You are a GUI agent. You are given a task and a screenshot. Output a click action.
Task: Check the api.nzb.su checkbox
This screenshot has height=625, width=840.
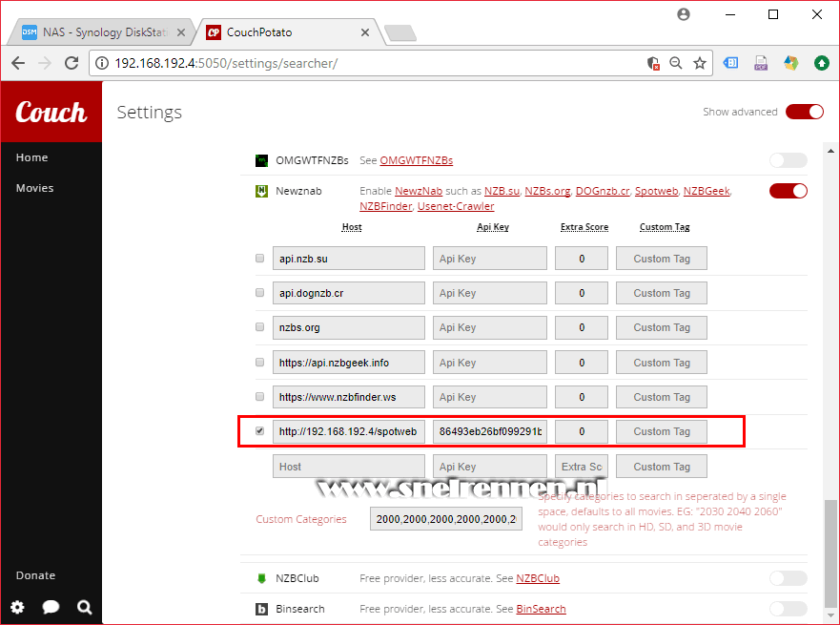260,259
